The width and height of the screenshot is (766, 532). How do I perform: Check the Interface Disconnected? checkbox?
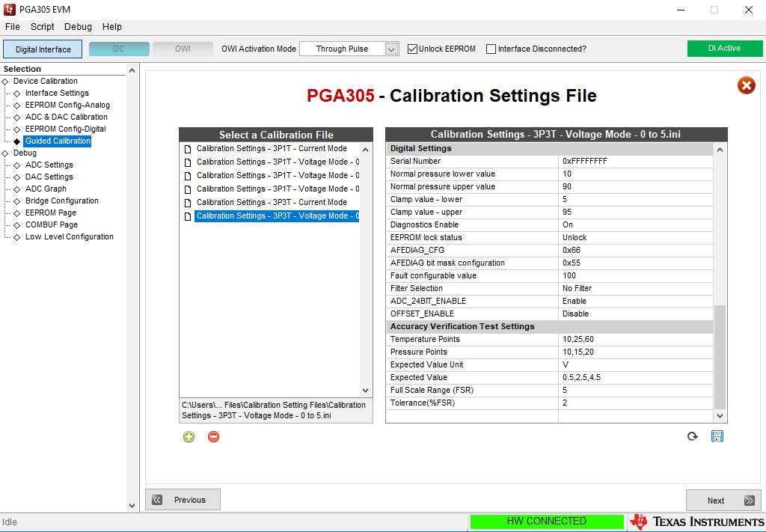[491, 49]
